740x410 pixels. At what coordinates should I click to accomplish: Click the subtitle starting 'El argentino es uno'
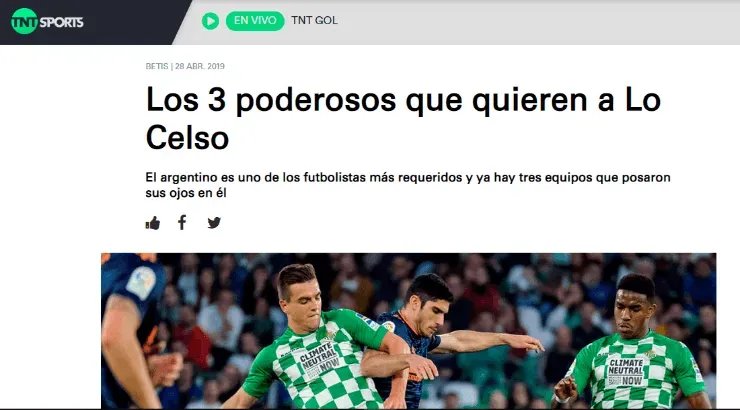click(x=408, y=185)
